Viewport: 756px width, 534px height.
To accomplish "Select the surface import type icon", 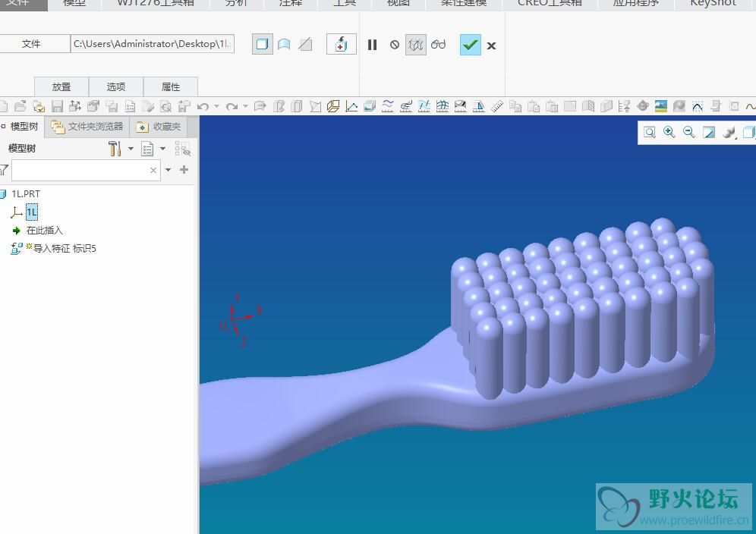I will (284, 44).
